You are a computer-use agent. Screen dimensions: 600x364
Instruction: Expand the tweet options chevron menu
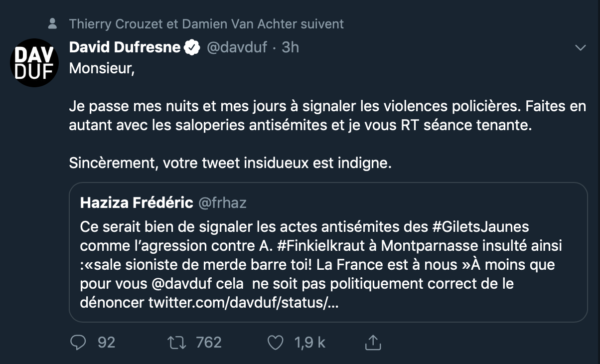pyautogui.click(x=580, y=48)
